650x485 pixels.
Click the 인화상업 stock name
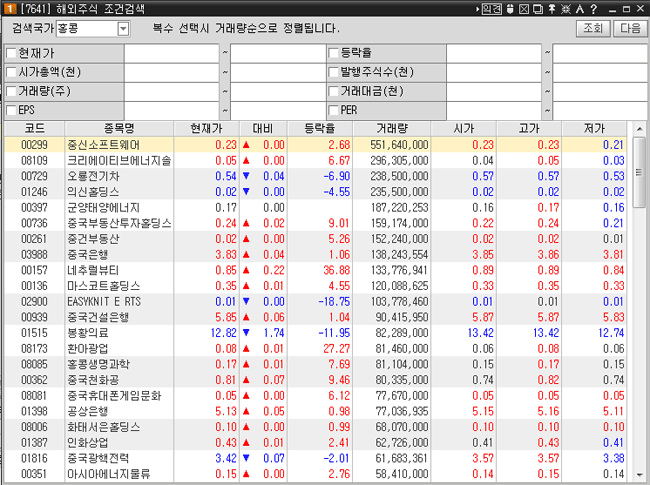tap(87, 442)
